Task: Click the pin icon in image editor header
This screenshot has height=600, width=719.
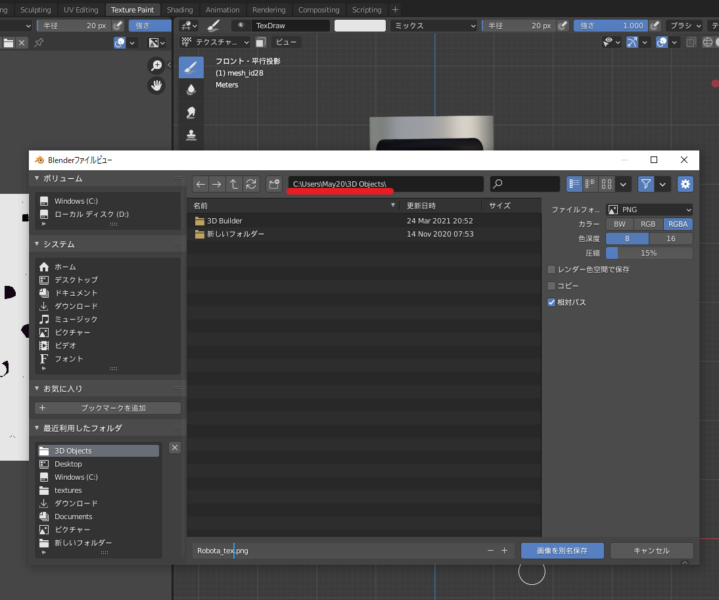Action: click(39, 43)
